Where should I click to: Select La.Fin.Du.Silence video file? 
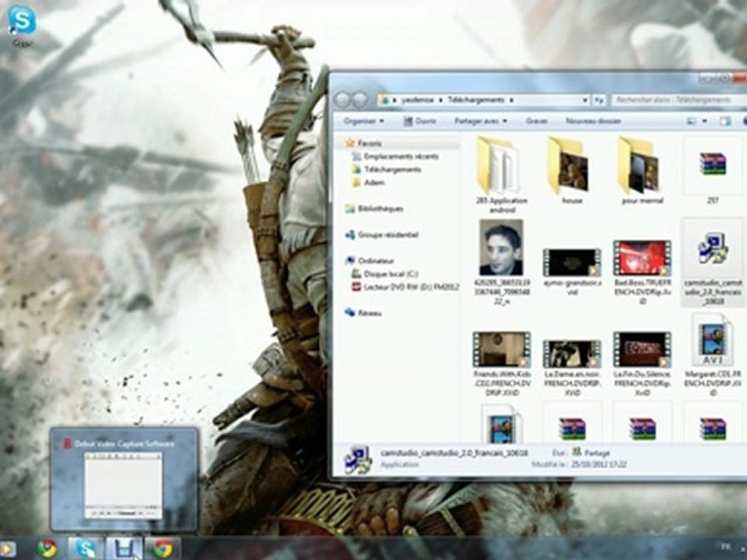[642, 363]
